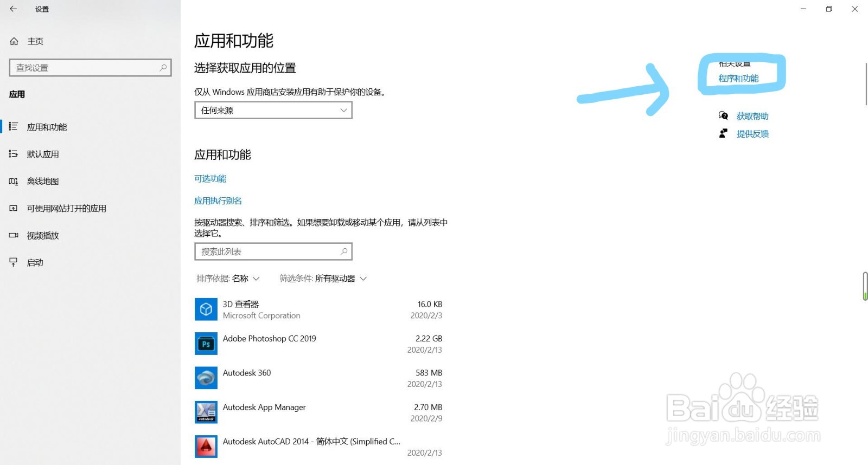Click the 2020/2/3 install date
This screenshot has height=465, width=868.
[426, 315]
